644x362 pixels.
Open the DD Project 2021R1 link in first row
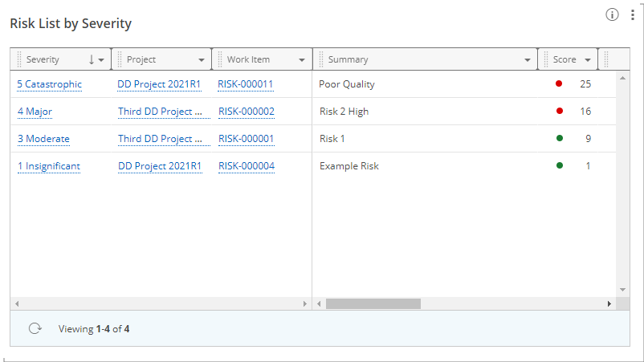pyautogui.click(x=160, y=84)
